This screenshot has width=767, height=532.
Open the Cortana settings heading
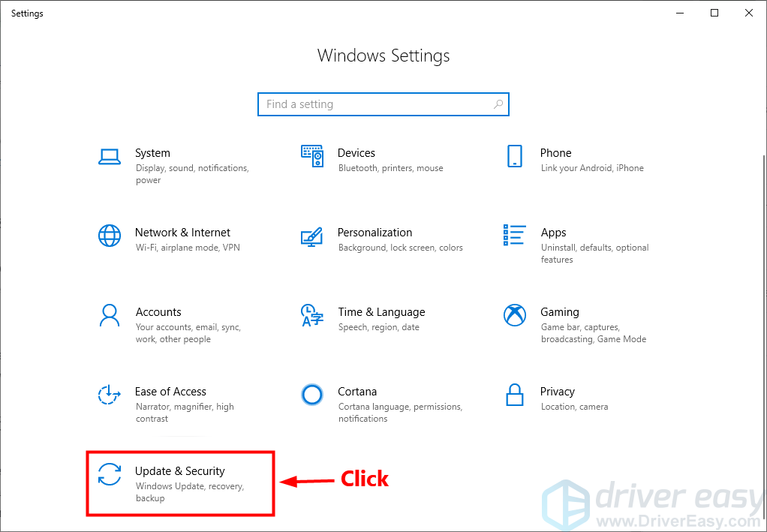click(x=357, y=392)
